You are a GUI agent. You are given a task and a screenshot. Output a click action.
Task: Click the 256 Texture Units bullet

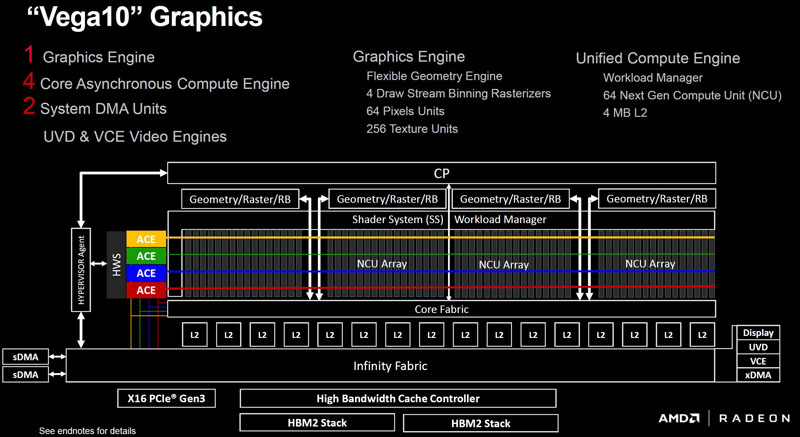pos(412,129)
